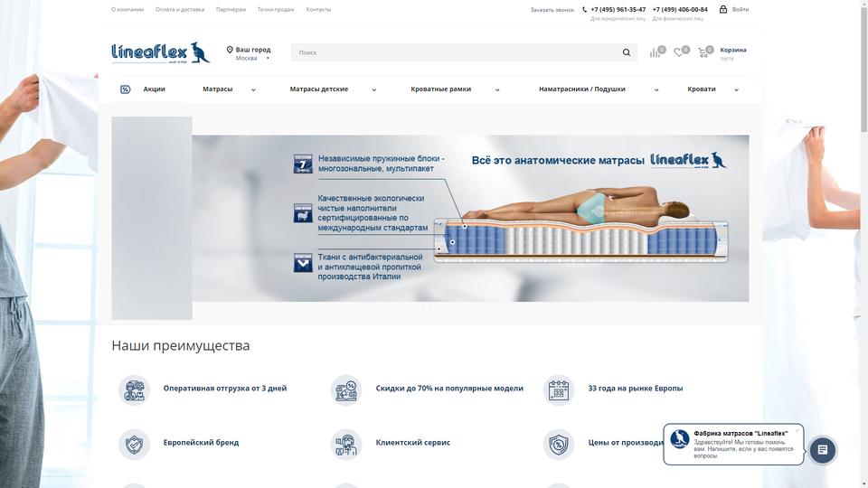Expand the Матрасы dropdown arrow
Viewport: 868px width, 488px height.
(x=253, y=89)
